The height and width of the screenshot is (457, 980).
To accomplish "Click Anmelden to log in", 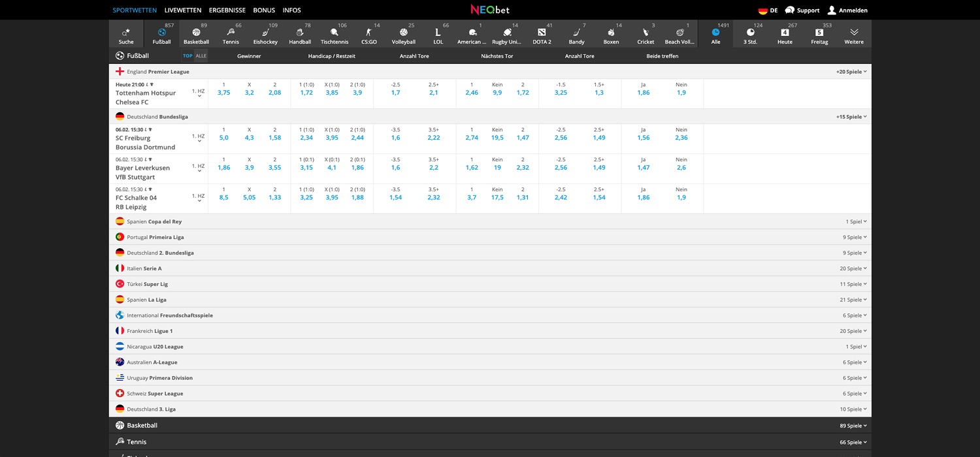I will click(x=847, y=10).
